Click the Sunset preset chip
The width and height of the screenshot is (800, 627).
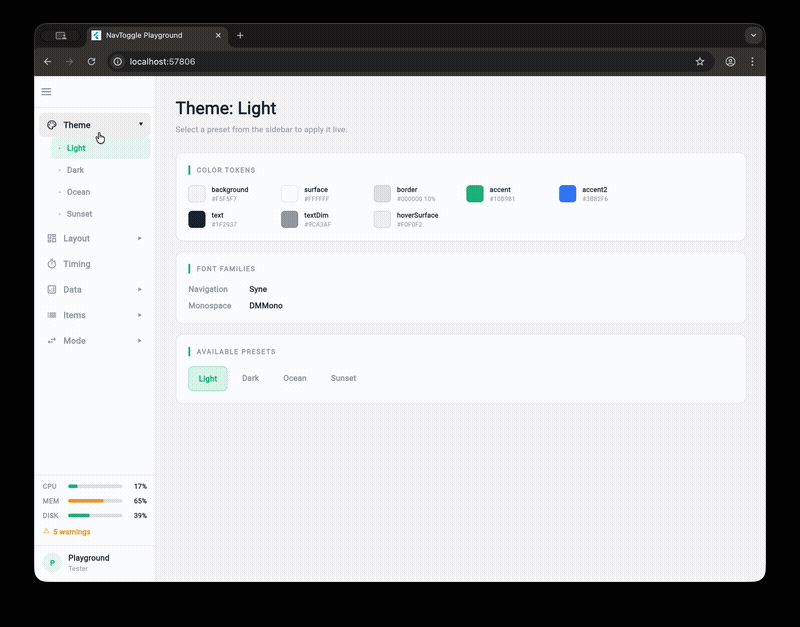pyautogui.click(x=343, y=378)
